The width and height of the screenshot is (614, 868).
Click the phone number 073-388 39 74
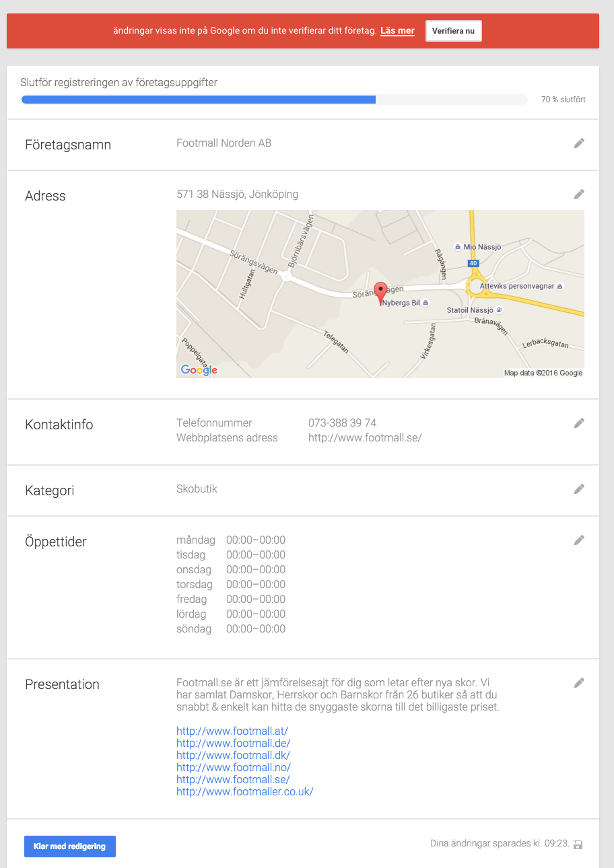[x=342, y=423]
